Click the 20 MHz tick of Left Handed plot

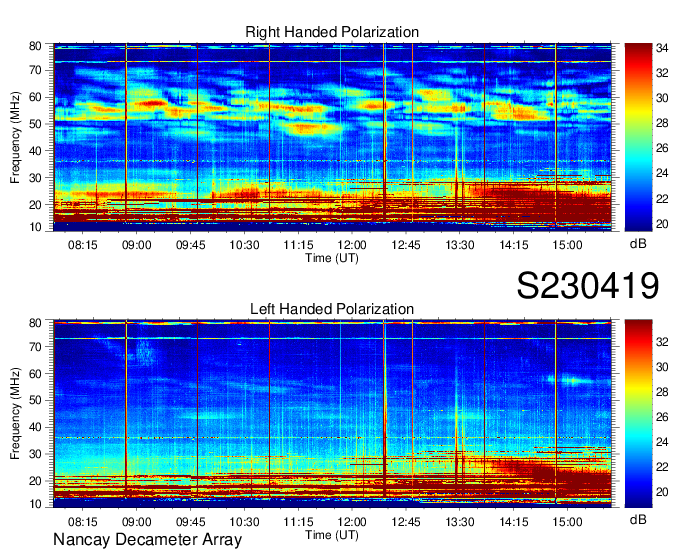[35, 481]
